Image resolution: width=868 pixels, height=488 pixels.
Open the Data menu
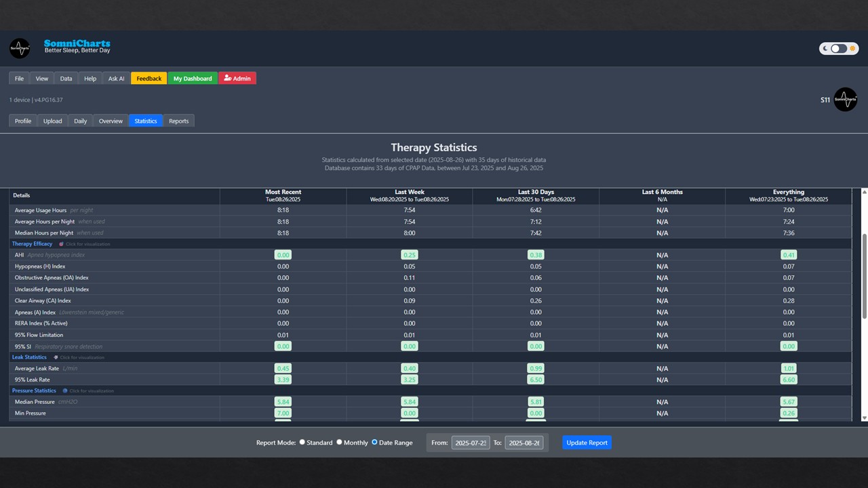point(66,79)
